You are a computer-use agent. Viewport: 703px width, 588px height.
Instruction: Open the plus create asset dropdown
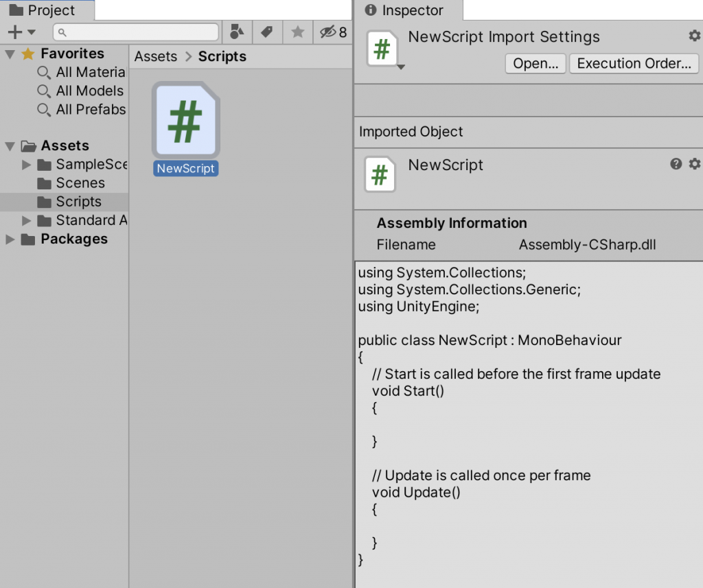pos(21,32)
